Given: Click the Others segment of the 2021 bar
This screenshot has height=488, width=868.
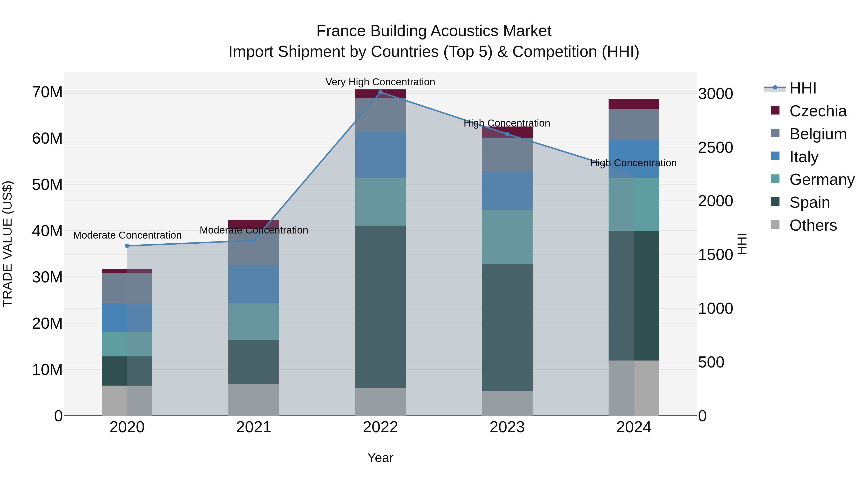Looking at the screenshot, I should click(x=254, y=400).
